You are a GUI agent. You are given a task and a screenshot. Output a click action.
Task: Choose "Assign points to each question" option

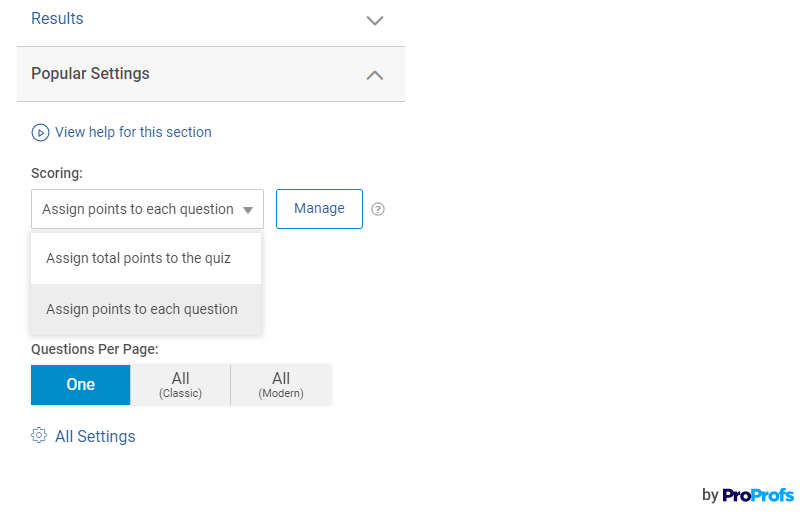(142, 309)
